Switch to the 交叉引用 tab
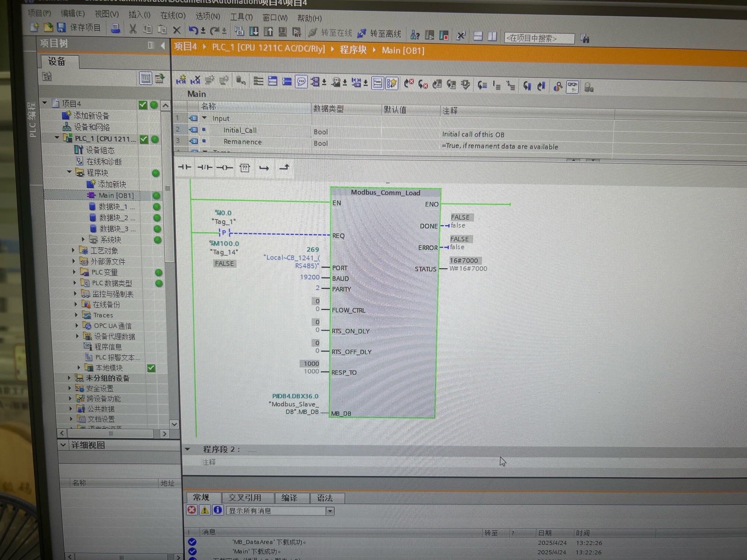The image size is (747, 560). click(245, 498)
